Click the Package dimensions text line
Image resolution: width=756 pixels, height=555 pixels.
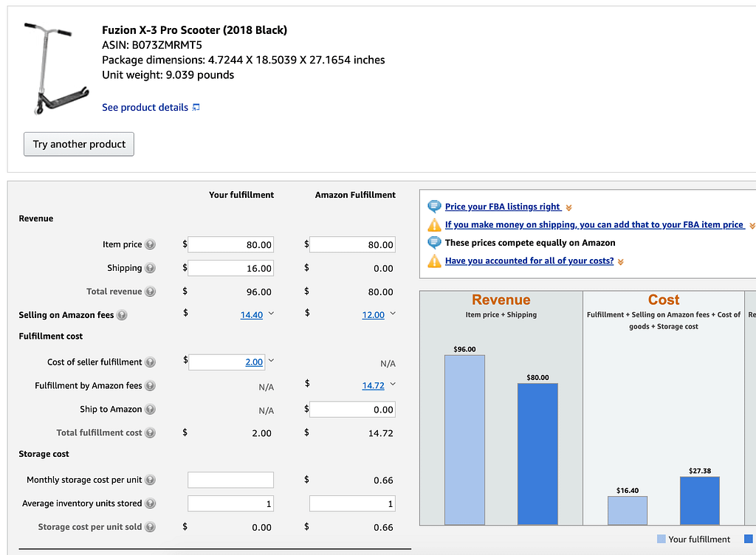click(244, 60)
